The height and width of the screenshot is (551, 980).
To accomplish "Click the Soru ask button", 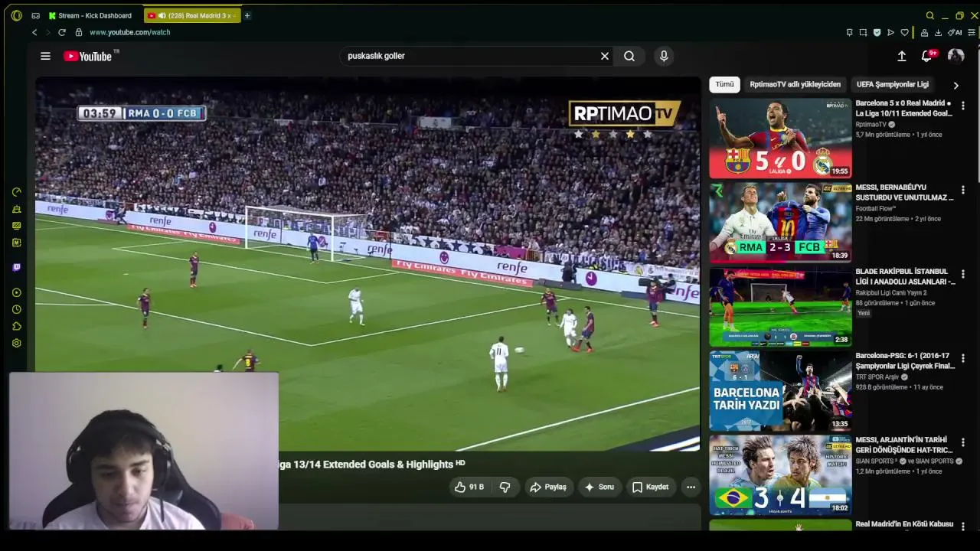I will [598, 487].
